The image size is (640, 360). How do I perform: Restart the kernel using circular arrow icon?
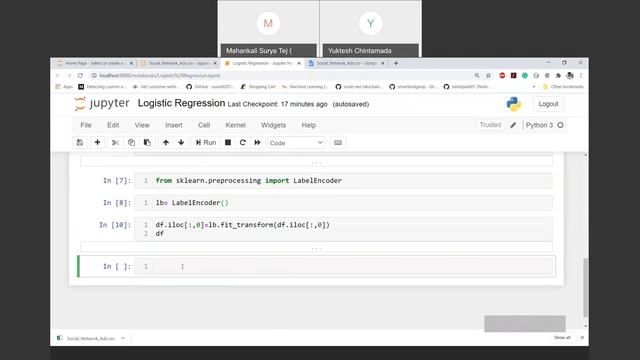(x=243, y=142)
